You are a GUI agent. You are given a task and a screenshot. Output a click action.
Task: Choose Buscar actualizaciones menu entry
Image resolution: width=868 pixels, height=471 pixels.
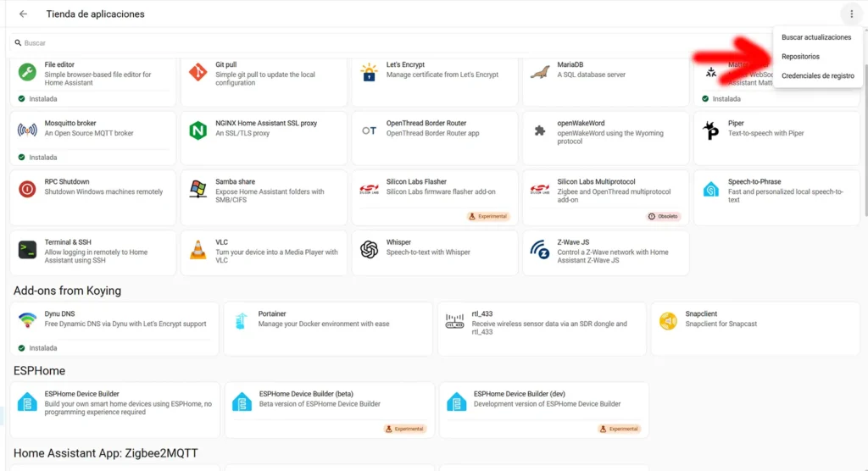click(x=817, y=37)
